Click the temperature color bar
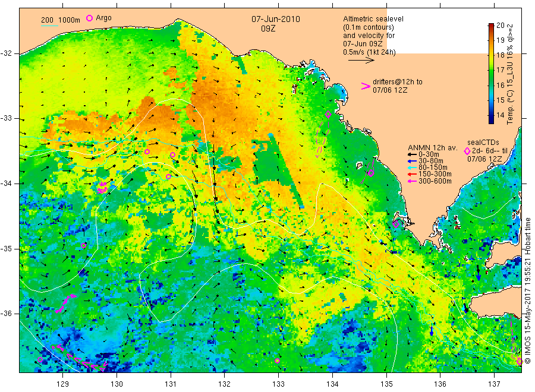 [492, 73]
